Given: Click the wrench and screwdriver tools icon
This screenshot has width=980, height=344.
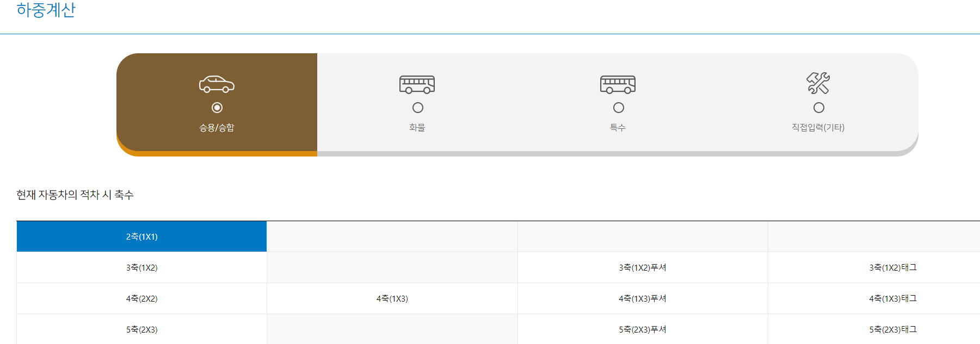Looking at the screenshot, I should (x=818, y=83).
